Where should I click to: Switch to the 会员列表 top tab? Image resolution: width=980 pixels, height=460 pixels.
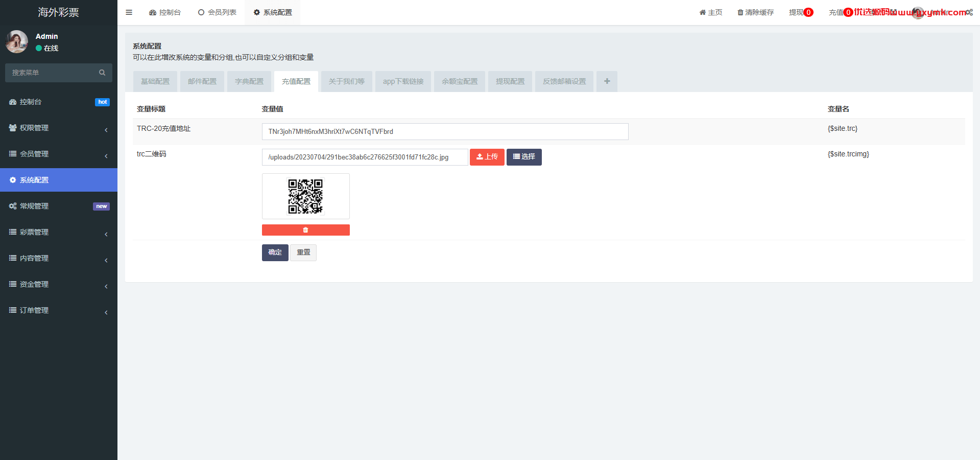(x=217, y=12)
